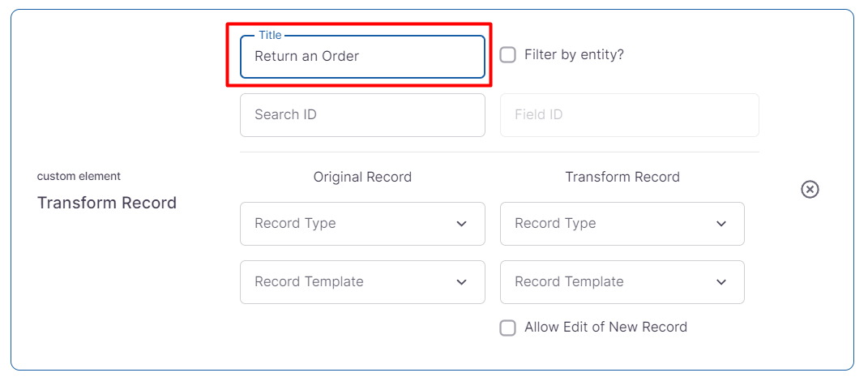Click the large 'Transform Record' element name at left

click(x=107, y=203)
